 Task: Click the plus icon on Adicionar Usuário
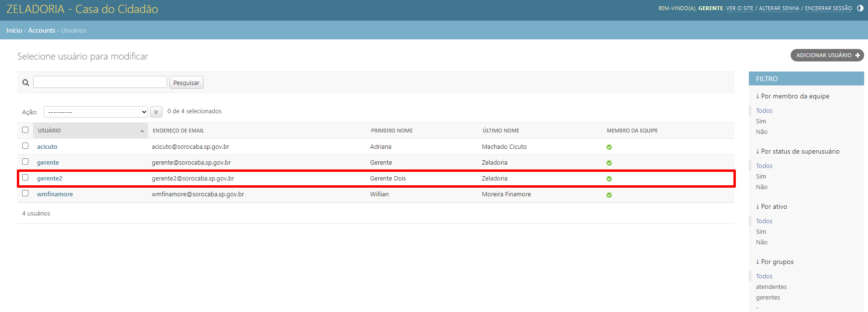857,55
